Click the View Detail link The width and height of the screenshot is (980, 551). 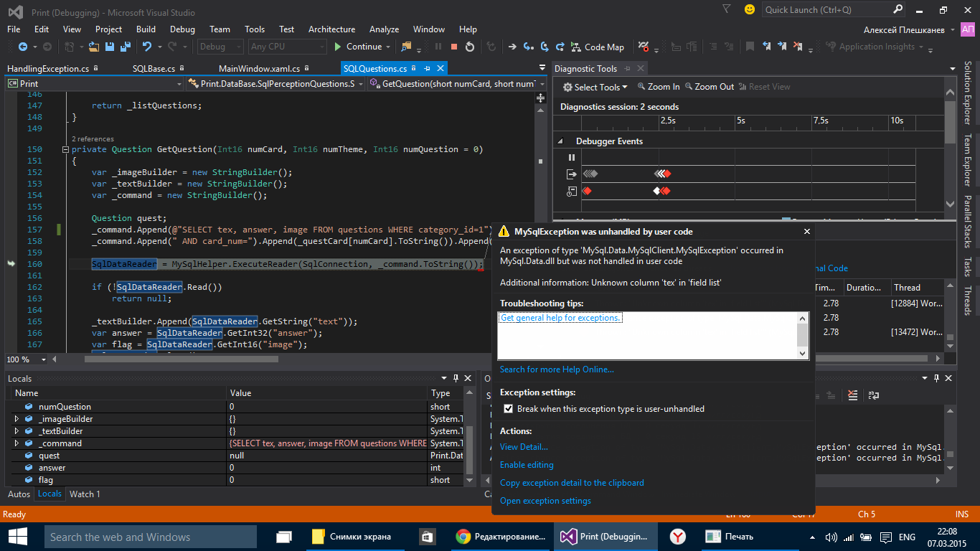(x=524, y=446)
